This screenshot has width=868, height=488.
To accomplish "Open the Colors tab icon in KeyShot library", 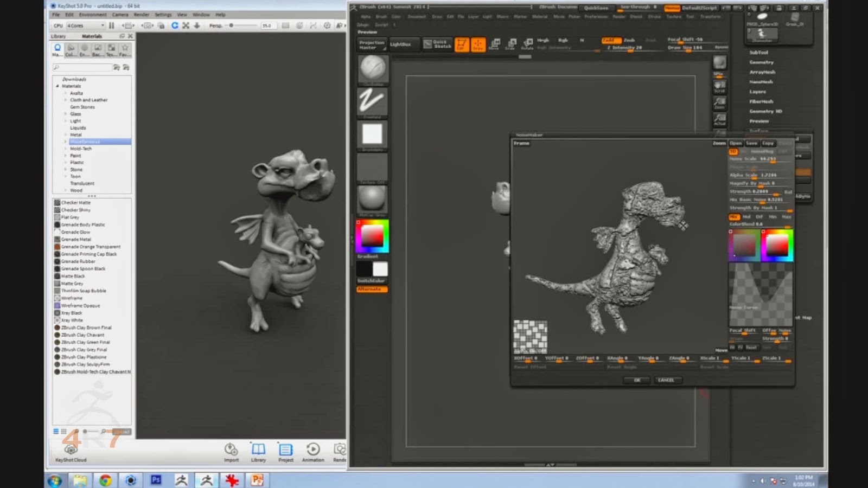I will [71, 50].
